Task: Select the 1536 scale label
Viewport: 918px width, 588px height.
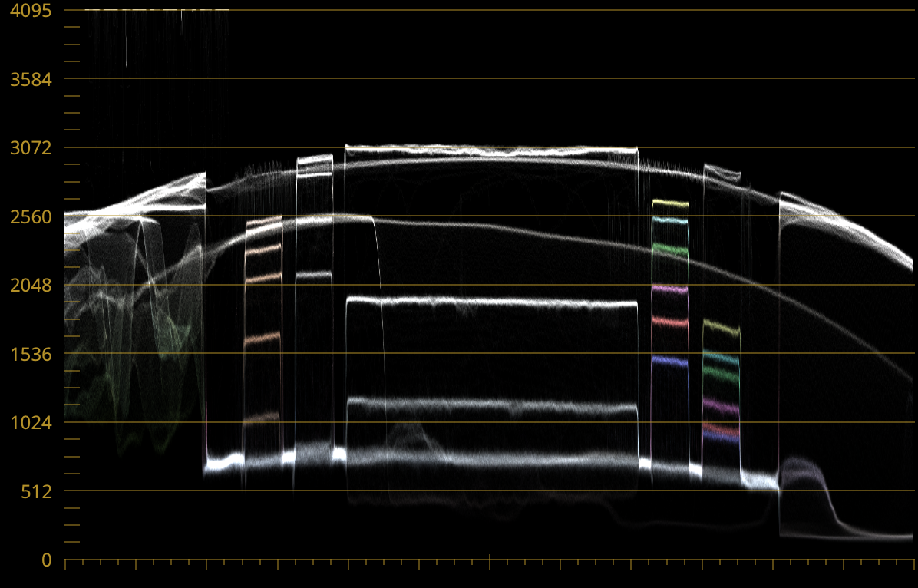Action: tap(31, 354)
